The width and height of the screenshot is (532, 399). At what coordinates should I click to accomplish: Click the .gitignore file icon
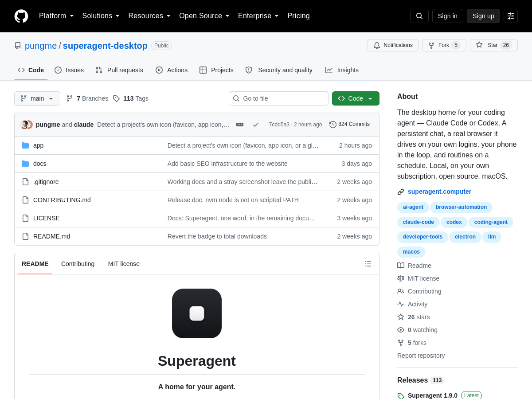tap(25, 182)
